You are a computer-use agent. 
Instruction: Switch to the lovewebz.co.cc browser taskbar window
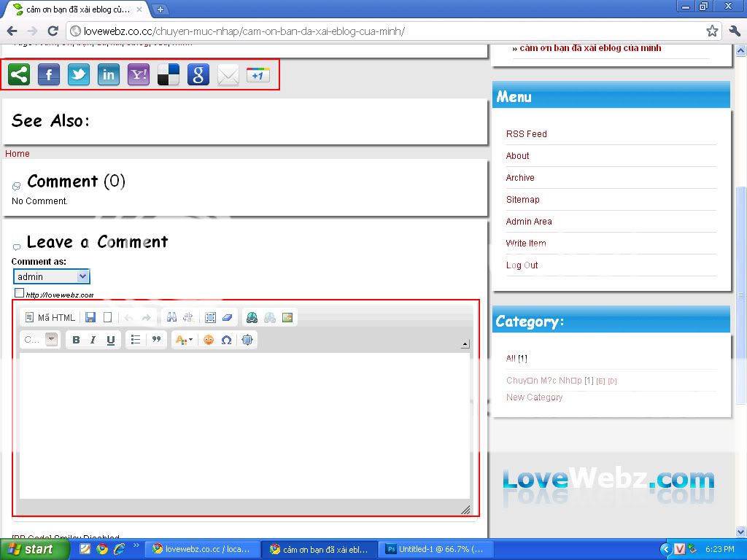coord(202,549)
